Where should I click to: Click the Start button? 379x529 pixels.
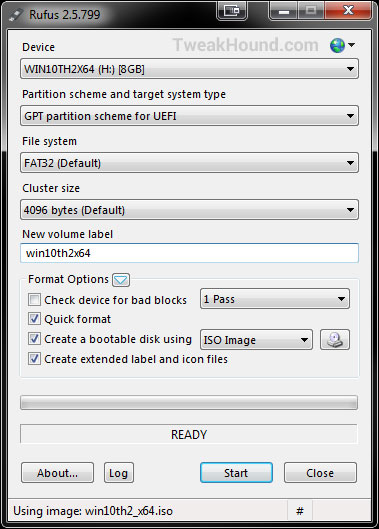[x=236, y=473]
